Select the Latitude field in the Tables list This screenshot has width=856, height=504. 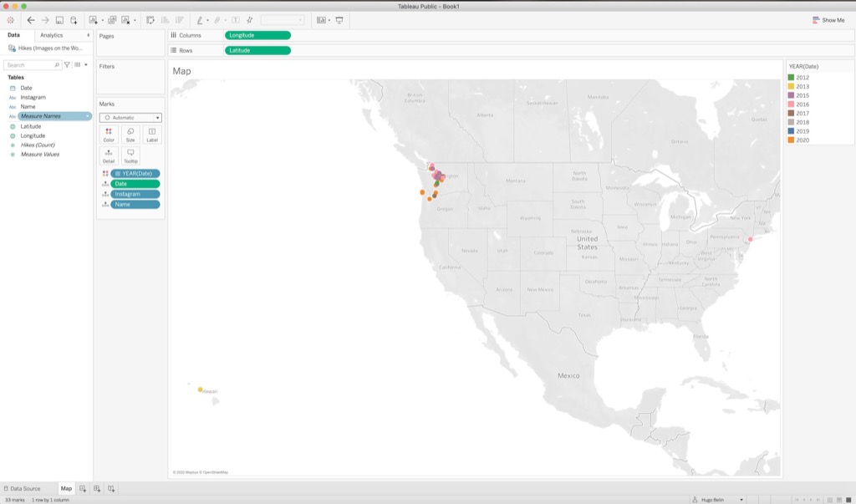pyautogui.click(x=30, y=126)
